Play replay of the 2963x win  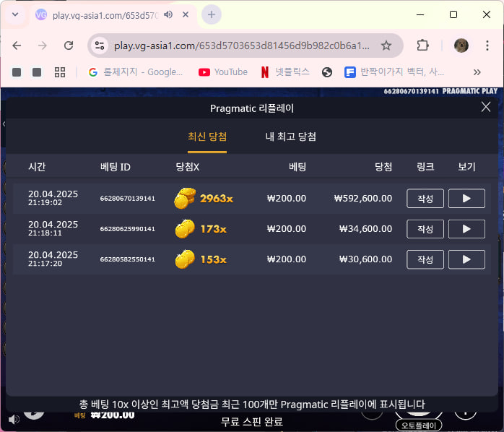(466, 199)
